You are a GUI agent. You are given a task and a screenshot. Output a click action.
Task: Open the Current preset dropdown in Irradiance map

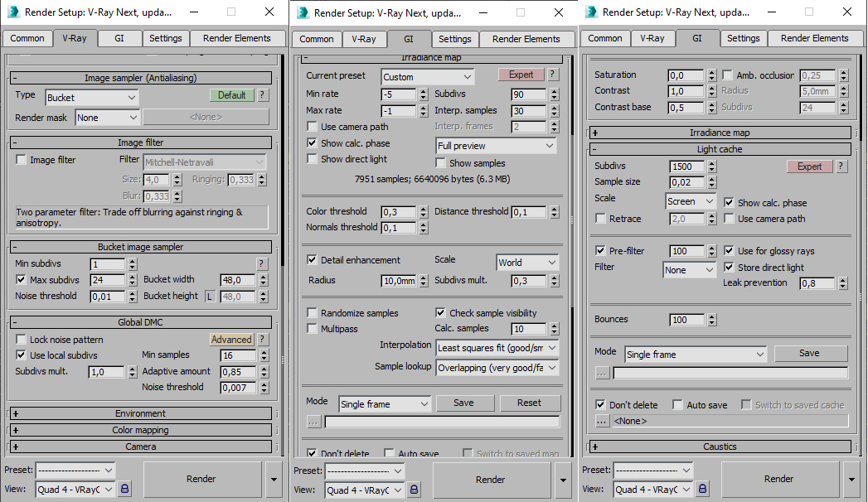click(x=427, y=77)
